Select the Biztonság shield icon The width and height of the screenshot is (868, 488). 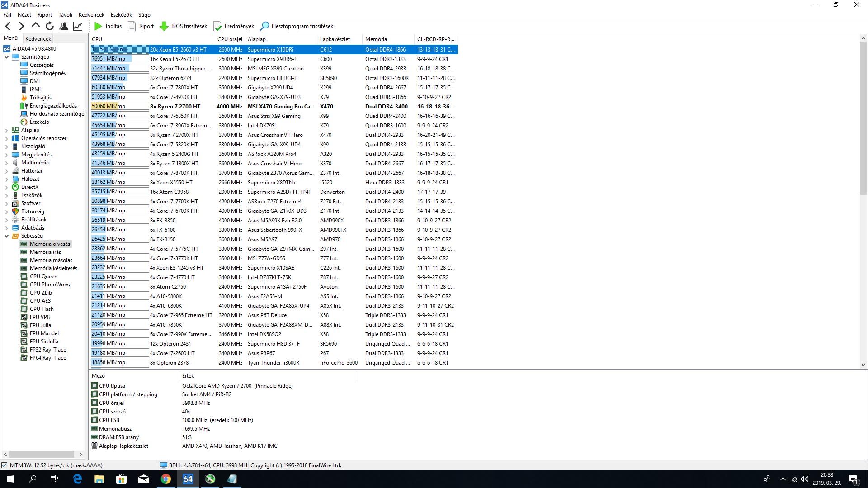15,211
